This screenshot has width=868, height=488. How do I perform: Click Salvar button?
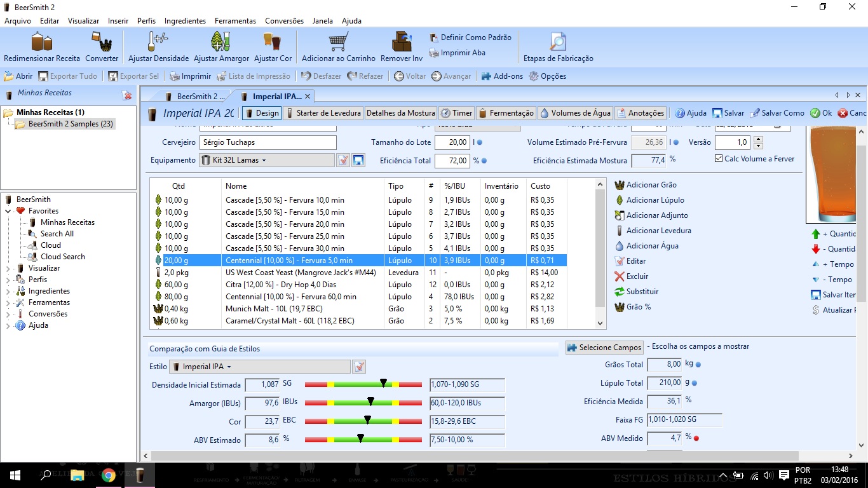point(728,113)
